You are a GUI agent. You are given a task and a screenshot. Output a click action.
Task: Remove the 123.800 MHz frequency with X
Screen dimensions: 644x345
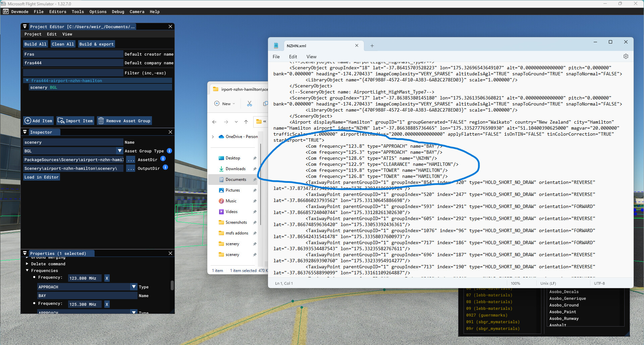coord(107,278)
